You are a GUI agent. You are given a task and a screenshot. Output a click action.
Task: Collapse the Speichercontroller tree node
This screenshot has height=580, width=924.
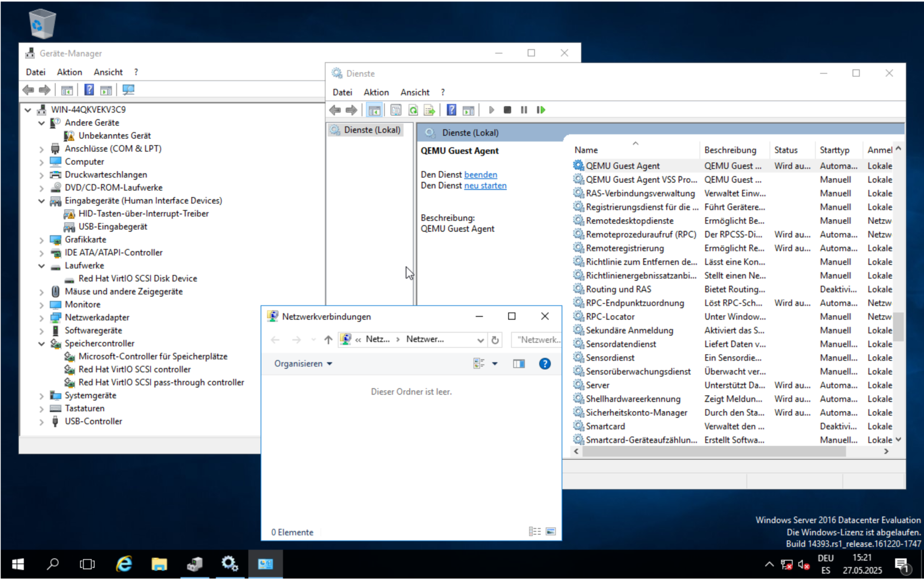41,344
